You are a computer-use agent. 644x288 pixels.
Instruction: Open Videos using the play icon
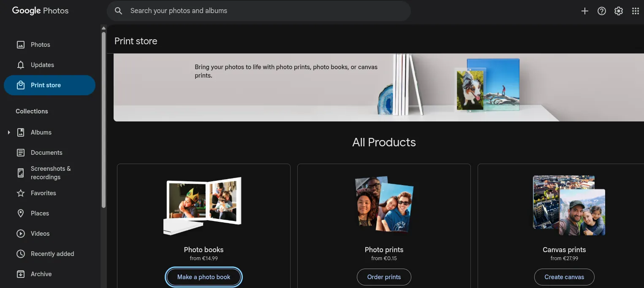click(20, 233)
